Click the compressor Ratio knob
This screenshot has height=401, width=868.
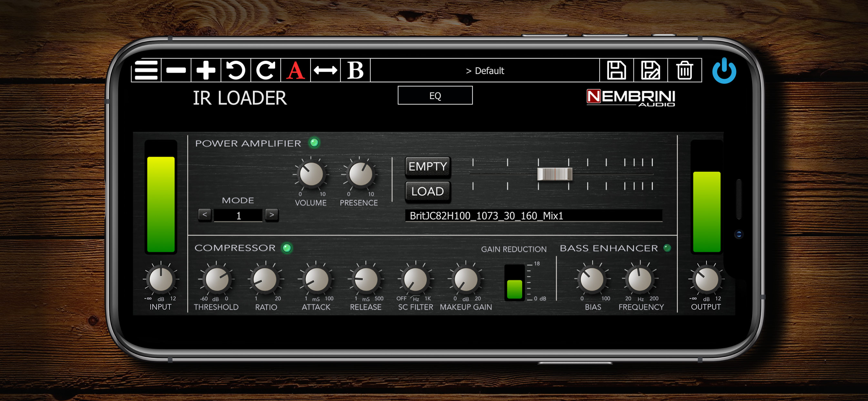click(265, 279)
